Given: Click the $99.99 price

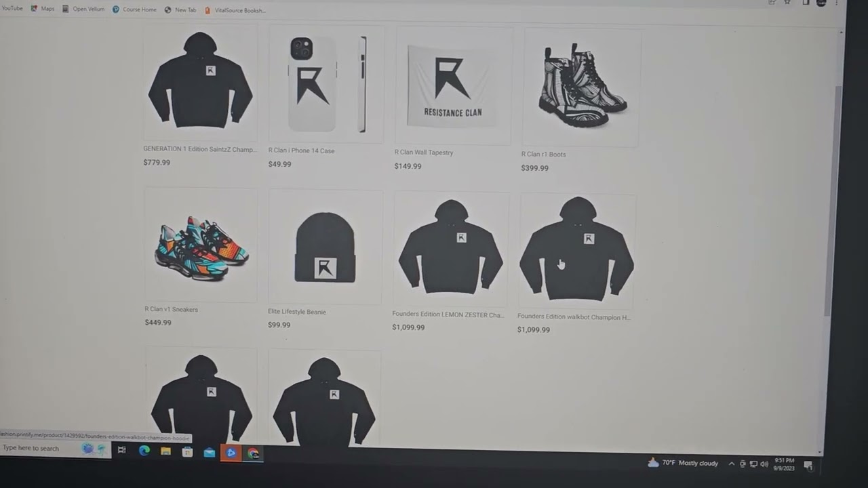Looking at the screenshot, I should coord(279,325).
